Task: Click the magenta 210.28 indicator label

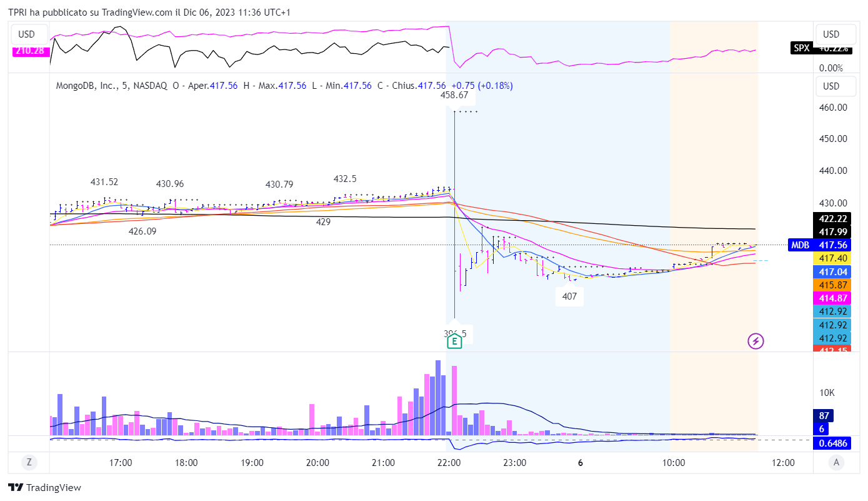Action: point(29,50)
